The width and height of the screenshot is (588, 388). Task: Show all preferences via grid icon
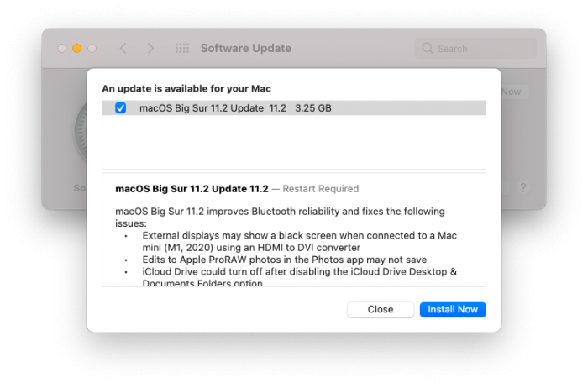point(181,49)
